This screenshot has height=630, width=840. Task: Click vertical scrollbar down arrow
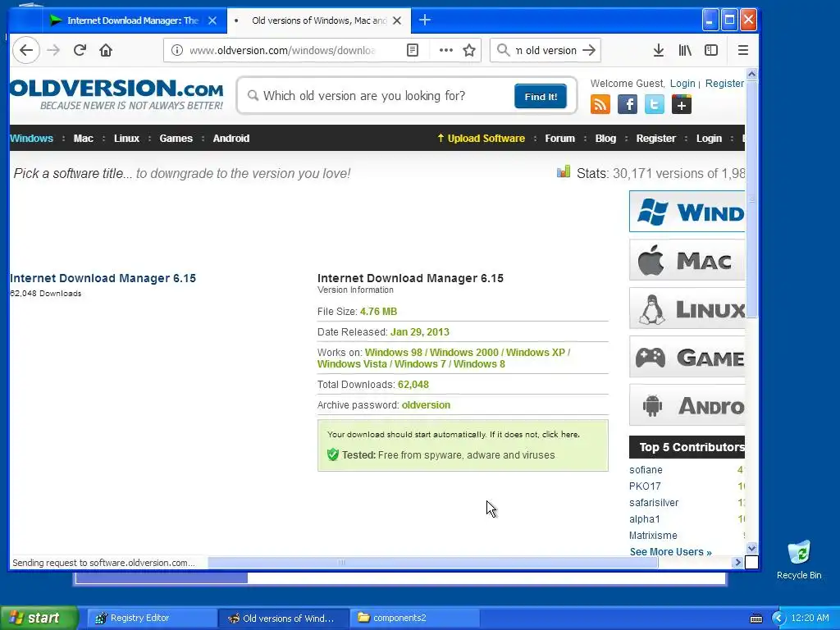click(751, 548)
